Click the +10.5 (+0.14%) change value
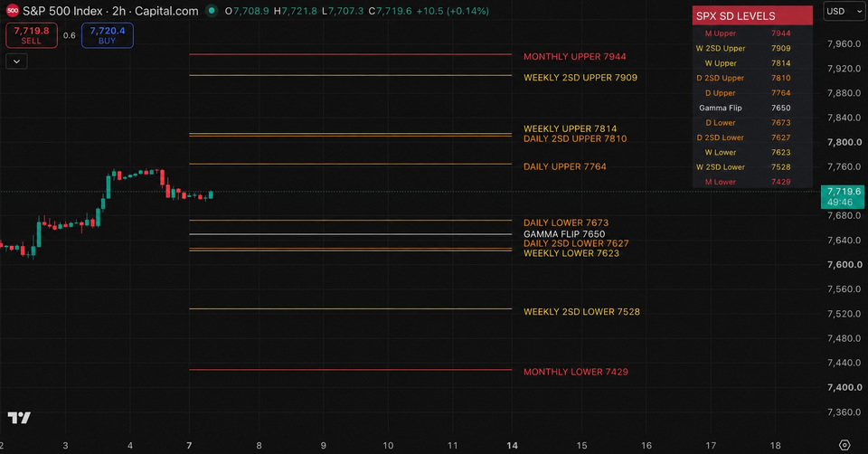Image resolution: width=868 pixels, height=454 pixels. [453, 11]
